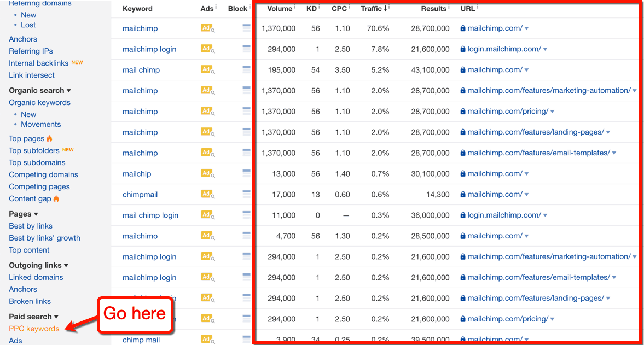Switch to the Top subdomains report
The width and height of the screenshot is (644, 345).
37,162
